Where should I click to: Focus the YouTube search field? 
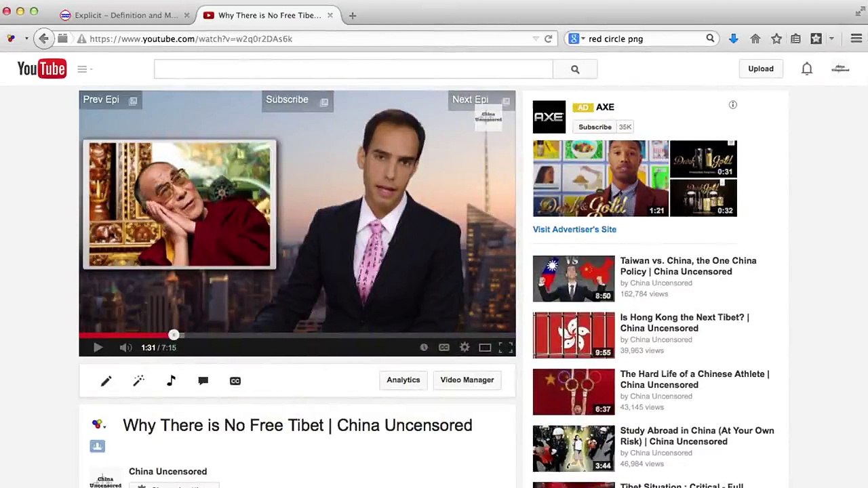[353, 69]
